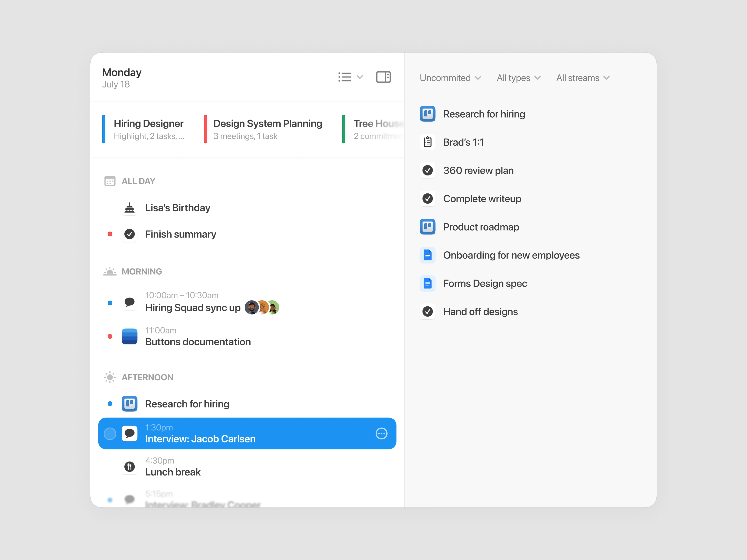Open the Uncommited filter dropdown
Viewport: 747px width, 560px height.
point(450,78)
